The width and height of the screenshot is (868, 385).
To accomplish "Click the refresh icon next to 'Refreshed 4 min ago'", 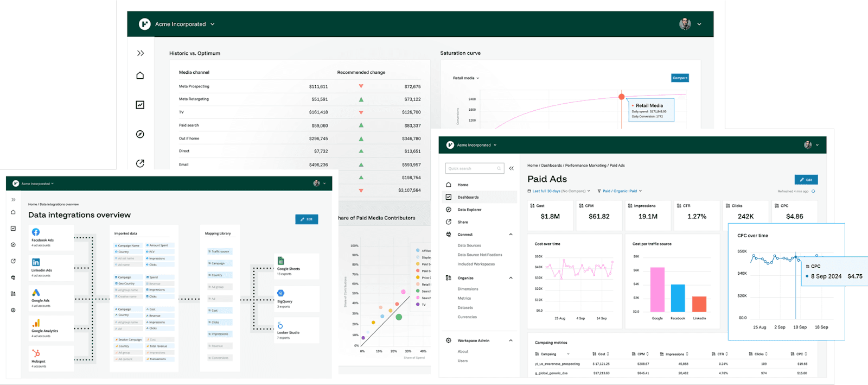I will (x=813, y=191).
